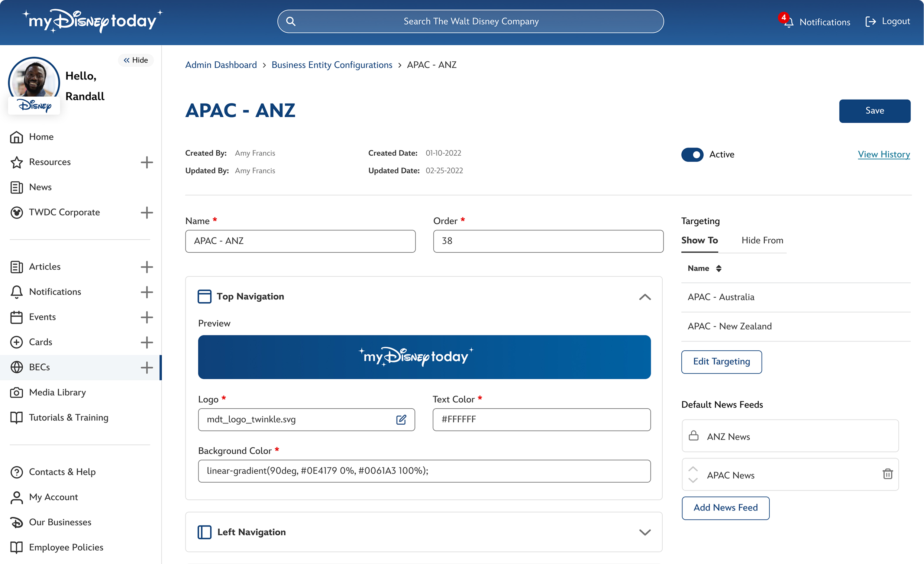Expand the Resources submenu plus

[x=146, y=162]
